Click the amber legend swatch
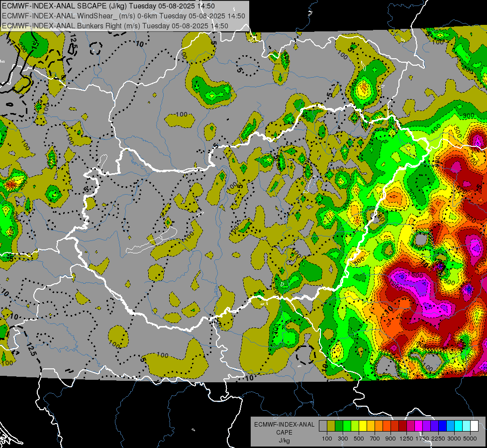The width and height of the screenshot is (487, 448). [x=371, y=426]
